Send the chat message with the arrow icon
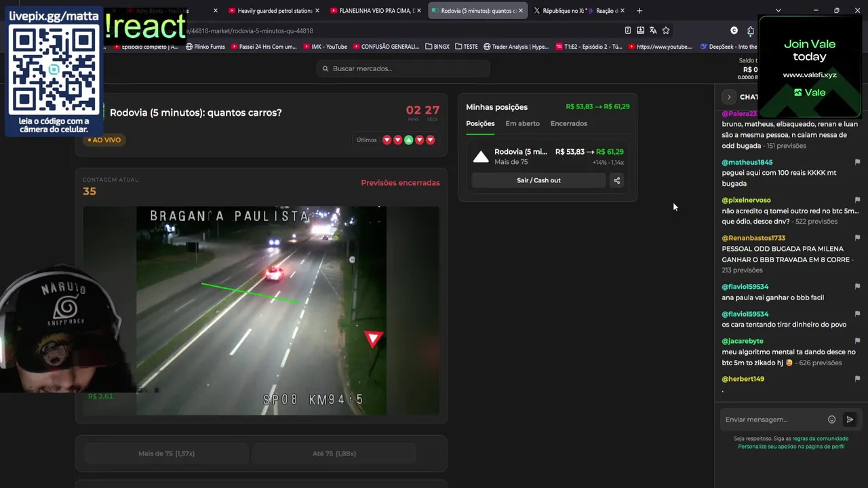 point(850,420)
